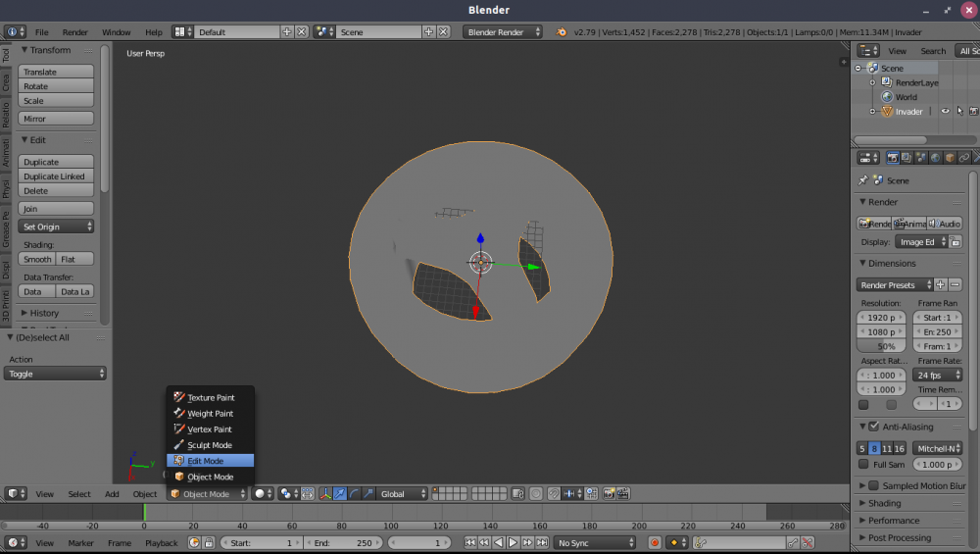Open the Blender Render engine dropdown
Image resolution: width=980 pixels, height=554 pixels.
click(x=504, y=32)
